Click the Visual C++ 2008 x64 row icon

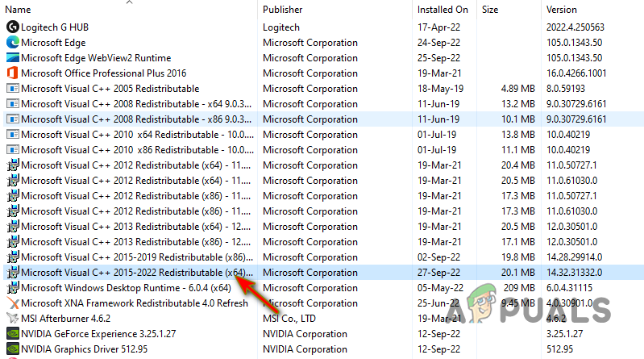tap(13, 103)
